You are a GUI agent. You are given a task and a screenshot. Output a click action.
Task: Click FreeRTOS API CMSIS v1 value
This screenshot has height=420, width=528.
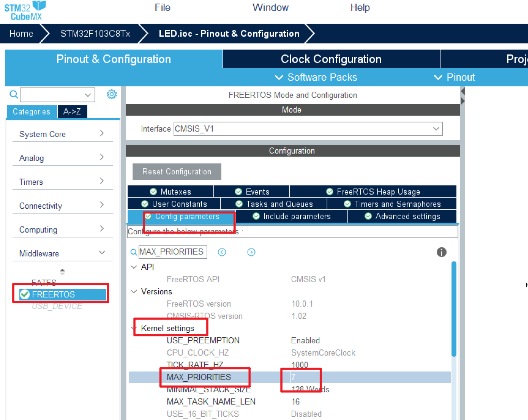(308, 279)
